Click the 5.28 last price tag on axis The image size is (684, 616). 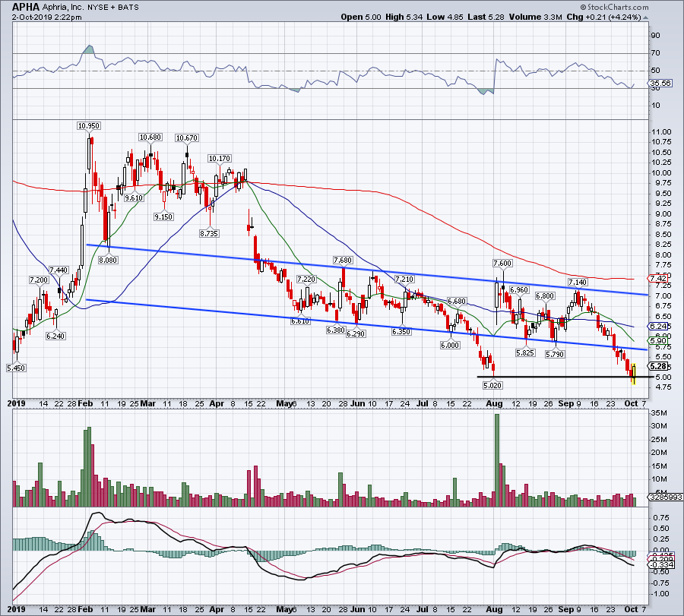[x=658, y=366]
